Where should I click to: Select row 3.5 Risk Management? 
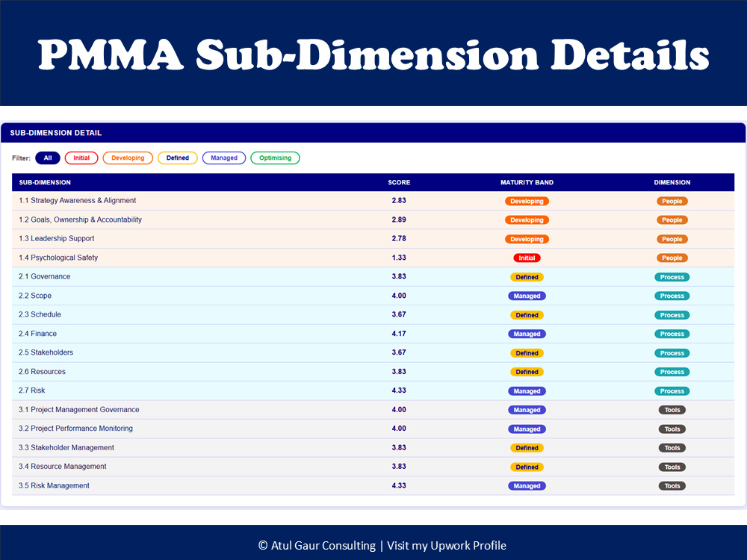coord(373,486)
